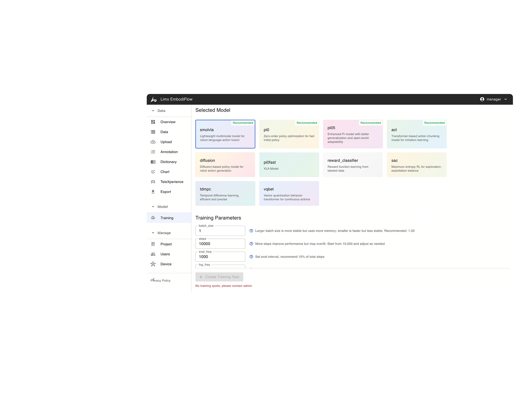
Task: Select the Chart icon in sidebar
Action: tap(153, 172)
